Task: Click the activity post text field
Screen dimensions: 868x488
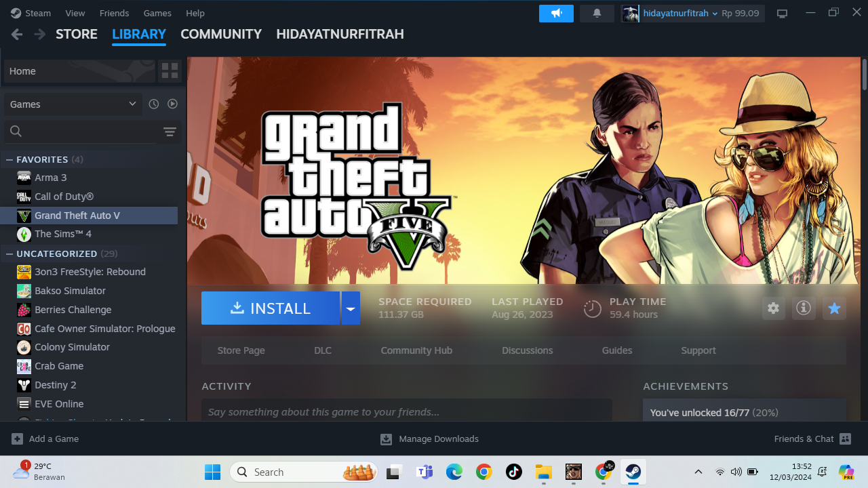Action: 407,411
